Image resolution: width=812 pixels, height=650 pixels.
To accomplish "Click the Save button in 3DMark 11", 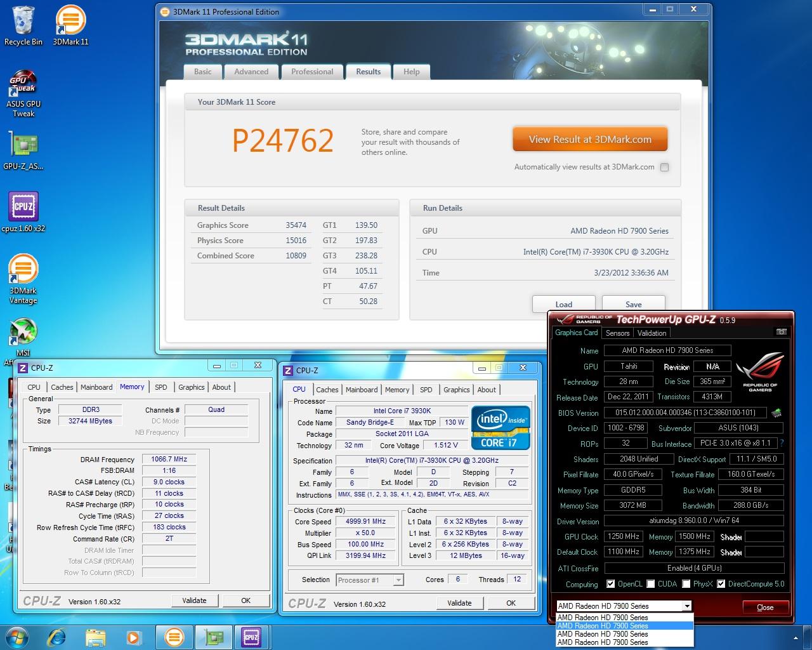I will coord(633,304).
